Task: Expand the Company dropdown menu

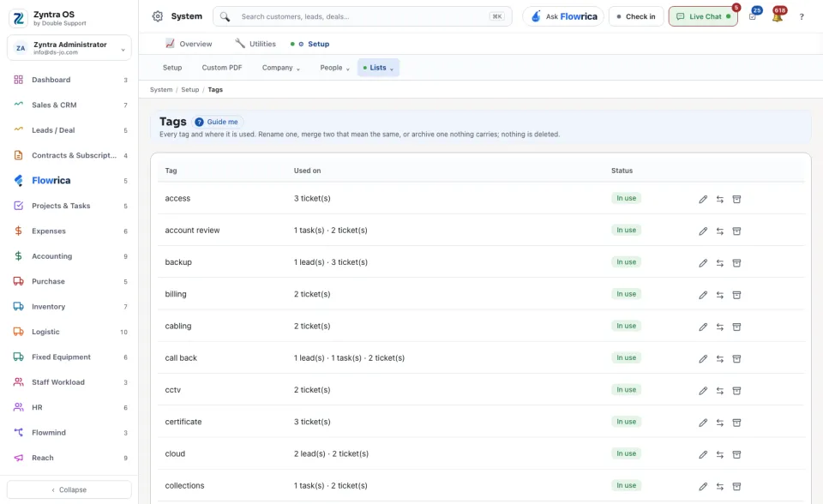Action: 281,68
